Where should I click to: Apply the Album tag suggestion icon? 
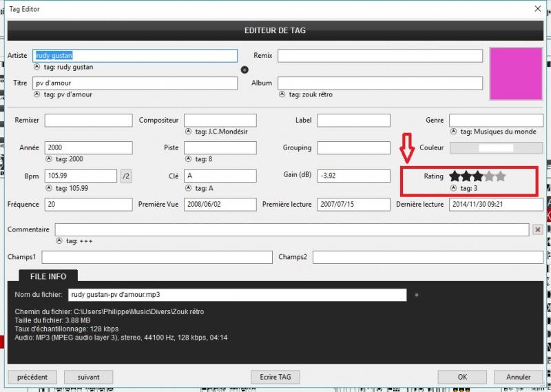[x=282, y=94]
